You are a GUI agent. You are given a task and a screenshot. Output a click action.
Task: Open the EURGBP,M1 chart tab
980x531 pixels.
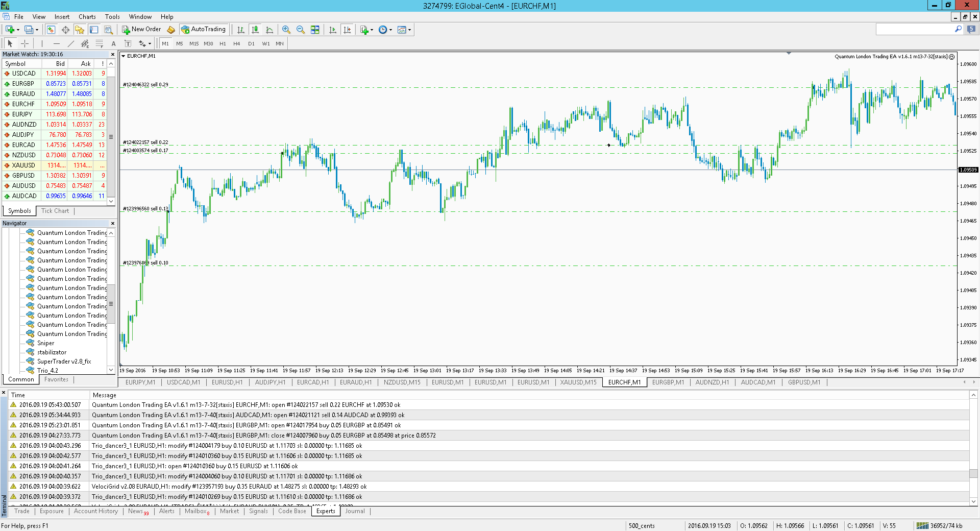[x=668, y=382]
